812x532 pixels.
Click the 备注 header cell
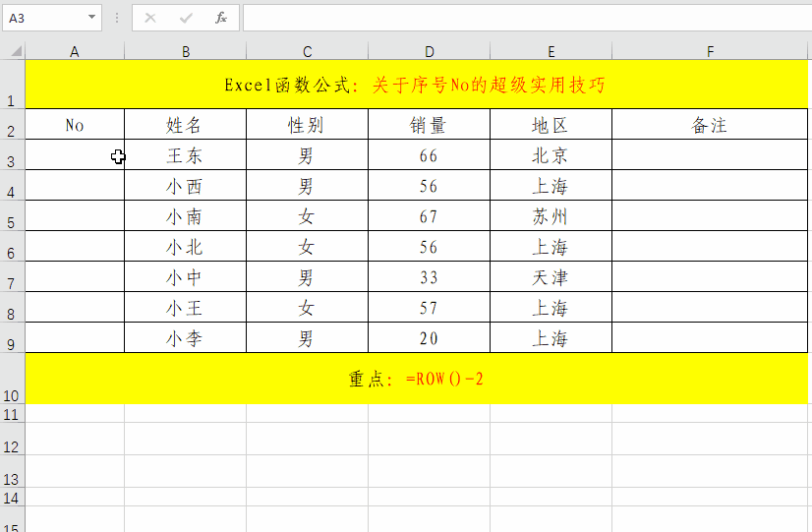(710, 124)
